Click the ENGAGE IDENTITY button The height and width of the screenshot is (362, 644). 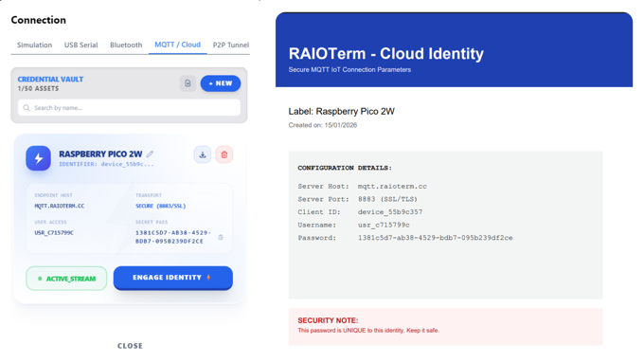point(173,278)
